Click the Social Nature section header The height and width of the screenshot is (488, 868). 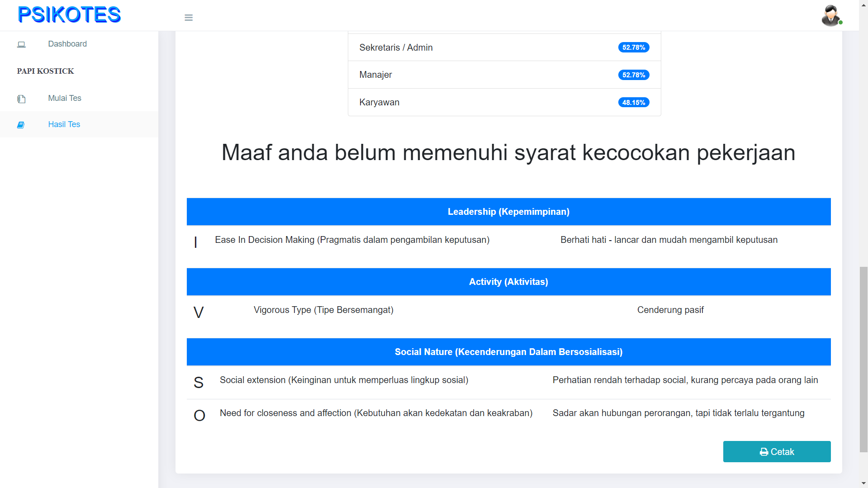click(508, 352)
